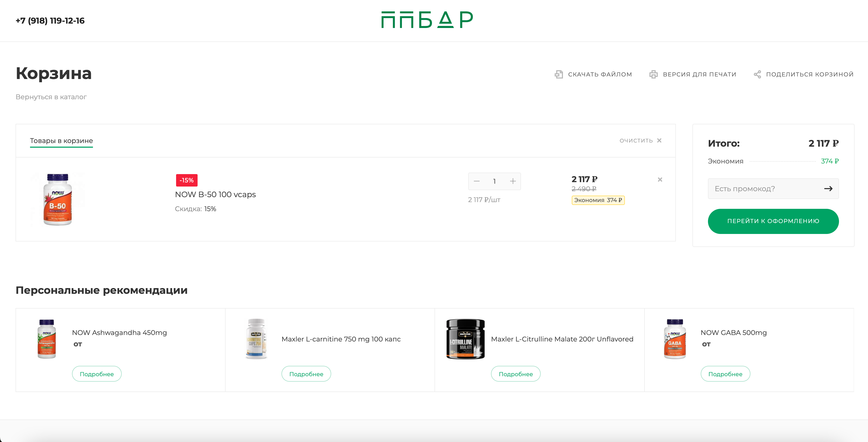The image size is (868, 442).
Task: Click Подробнее for Maxler L-Citrulline Malate
Action: point(516,374)
